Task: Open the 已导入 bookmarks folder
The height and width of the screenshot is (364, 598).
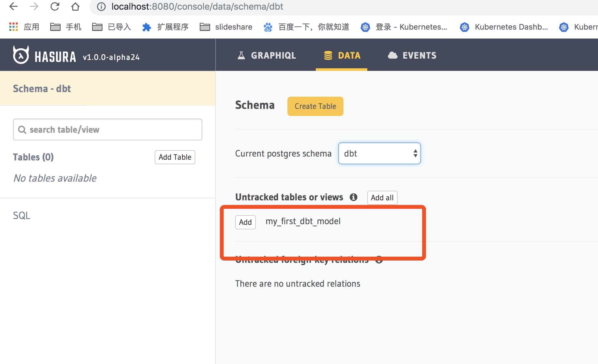Action: pos(111,27)
